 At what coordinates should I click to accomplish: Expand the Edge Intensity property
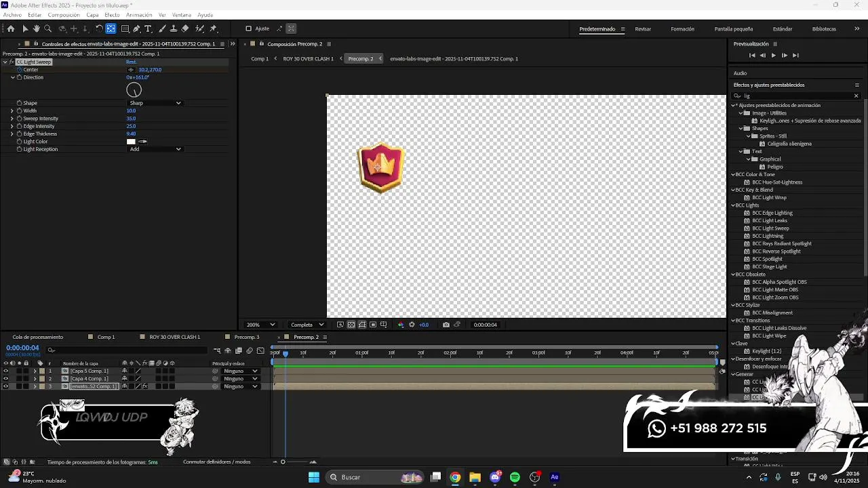(x=12, y=126)
